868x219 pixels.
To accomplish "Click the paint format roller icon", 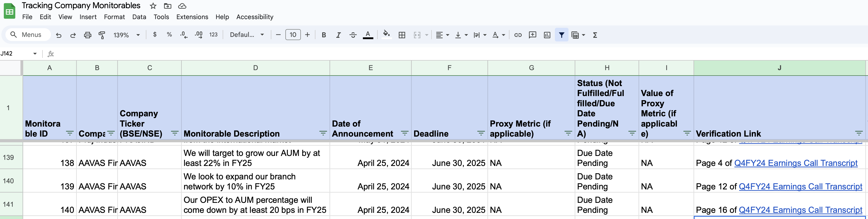I will [x=102, y=35].
